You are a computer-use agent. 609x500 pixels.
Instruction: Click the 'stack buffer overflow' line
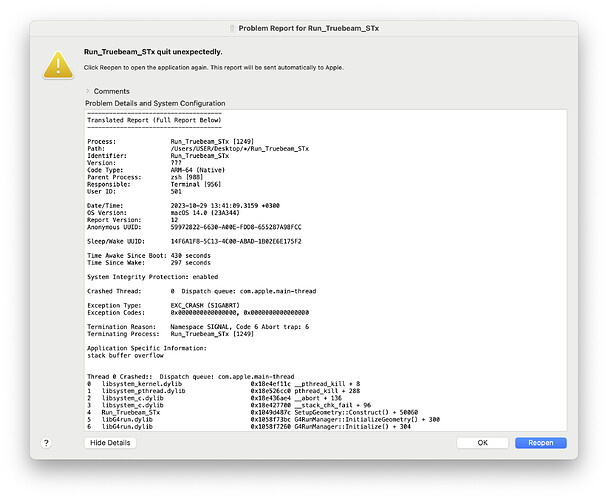click(x=125, y=355)
